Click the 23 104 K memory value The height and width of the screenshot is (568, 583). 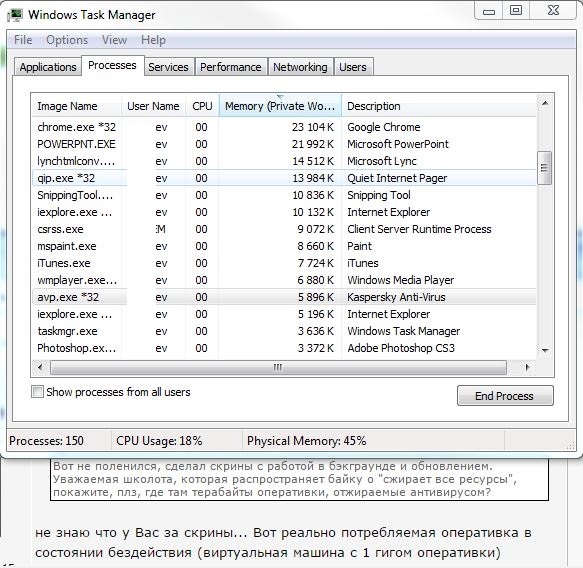click(x=313, y=127)
